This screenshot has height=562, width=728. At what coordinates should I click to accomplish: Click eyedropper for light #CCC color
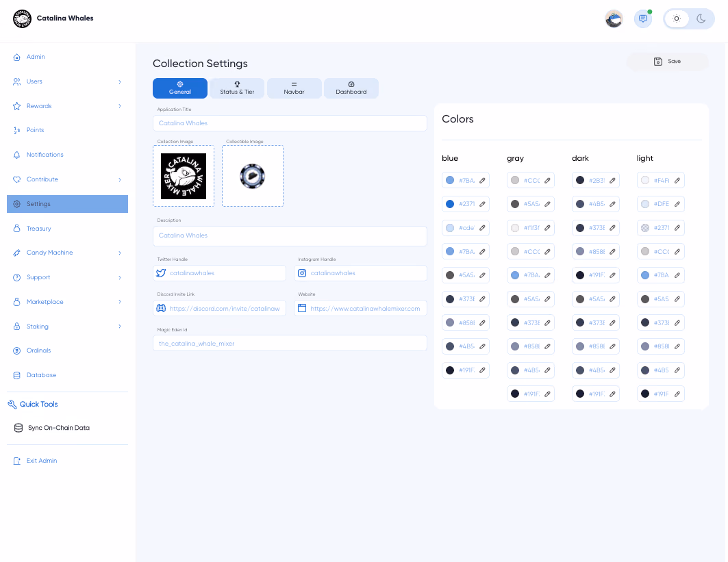click(677, 251)
